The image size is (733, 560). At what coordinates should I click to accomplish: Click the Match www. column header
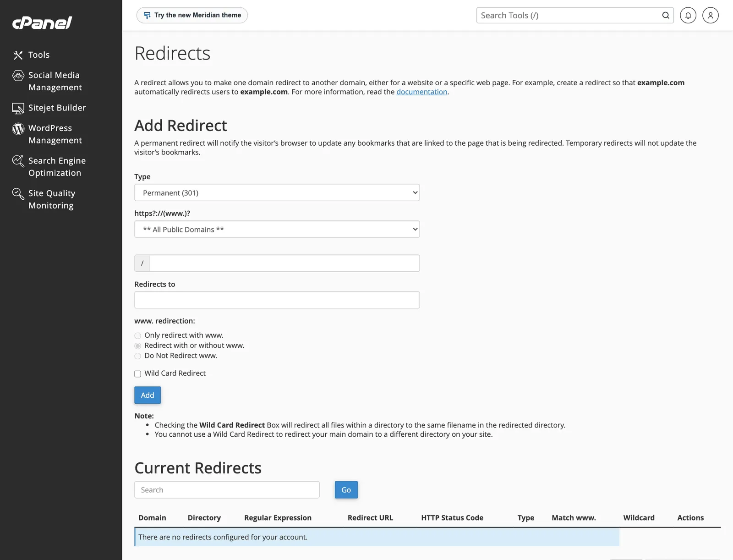coord(574,518)
